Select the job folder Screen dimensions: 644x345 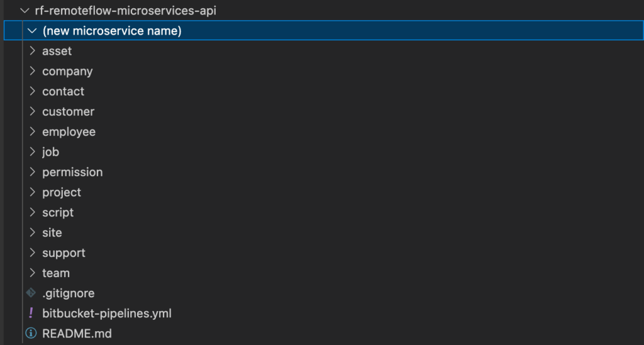click(50, 152)
